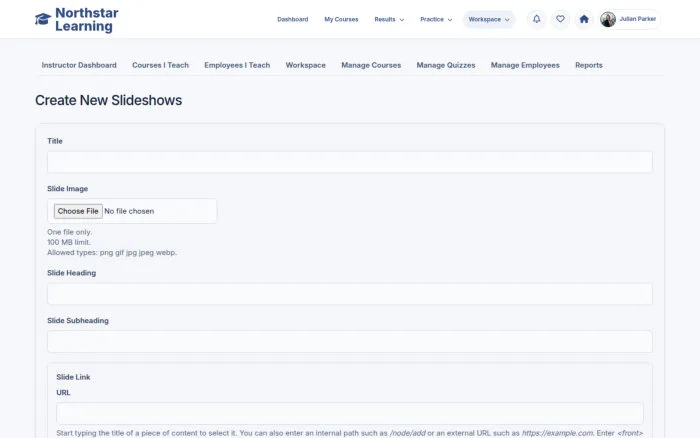
Task: Focus the Title input field
Action: [350, 162]
